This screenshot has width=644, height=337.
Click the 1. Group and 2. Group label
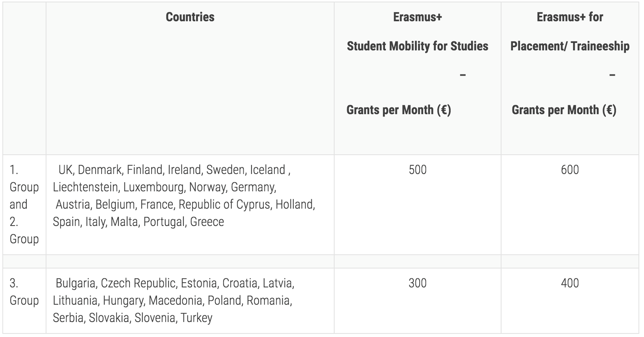tap(24, 204)
